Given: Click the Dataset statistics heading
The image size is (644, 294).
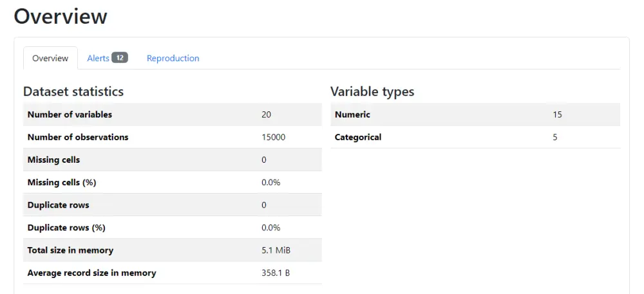Looking at the screenshot, I should [x=73, y=91].
